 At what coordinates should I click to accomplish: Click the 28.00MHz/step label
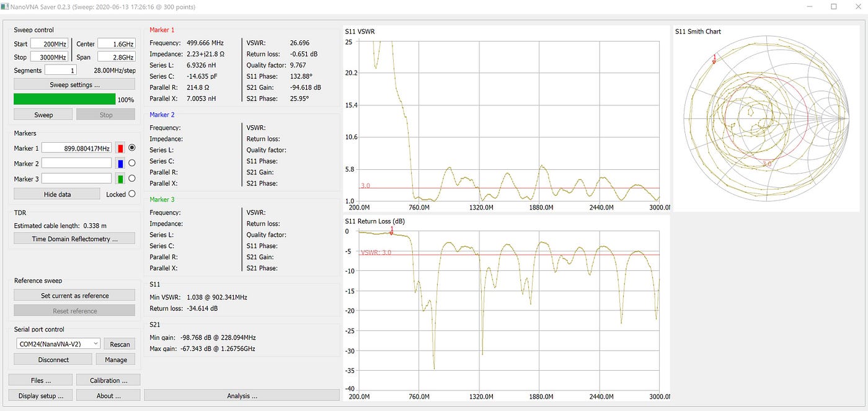point(115,71)
